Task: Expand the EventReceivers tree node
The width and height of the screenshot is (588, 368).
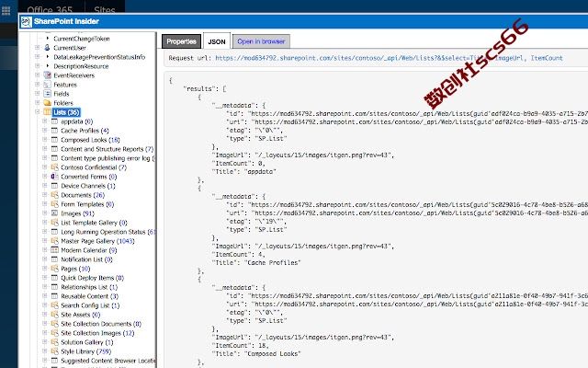Action: tap(37, 75)
